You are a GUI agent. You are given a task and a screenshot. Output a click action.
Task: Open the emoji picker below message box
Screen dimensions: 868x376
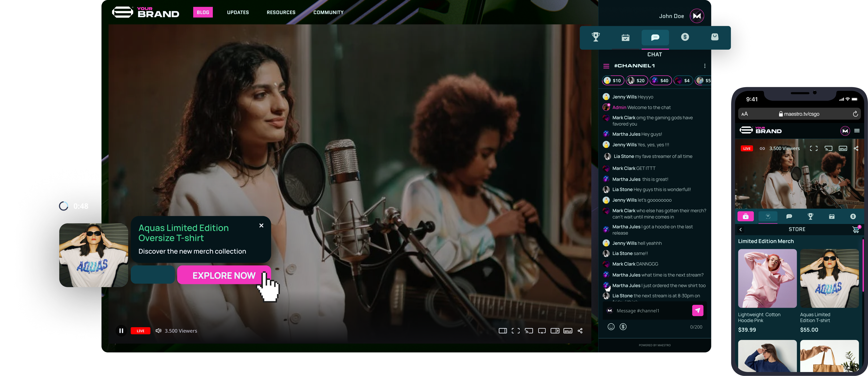coord(611,327)
